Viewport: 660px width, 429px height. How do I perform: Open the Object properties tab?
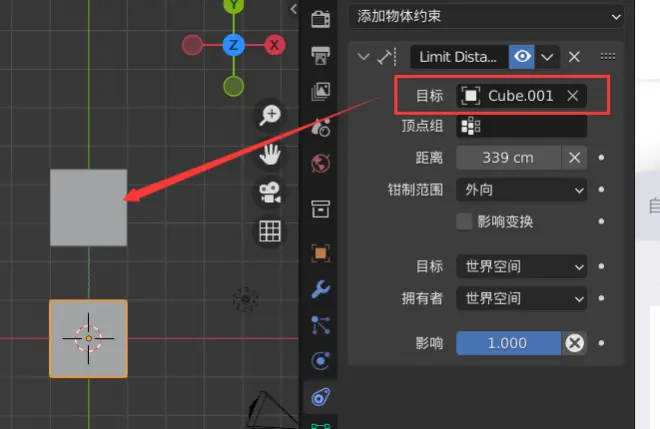[x=320, y=253]
